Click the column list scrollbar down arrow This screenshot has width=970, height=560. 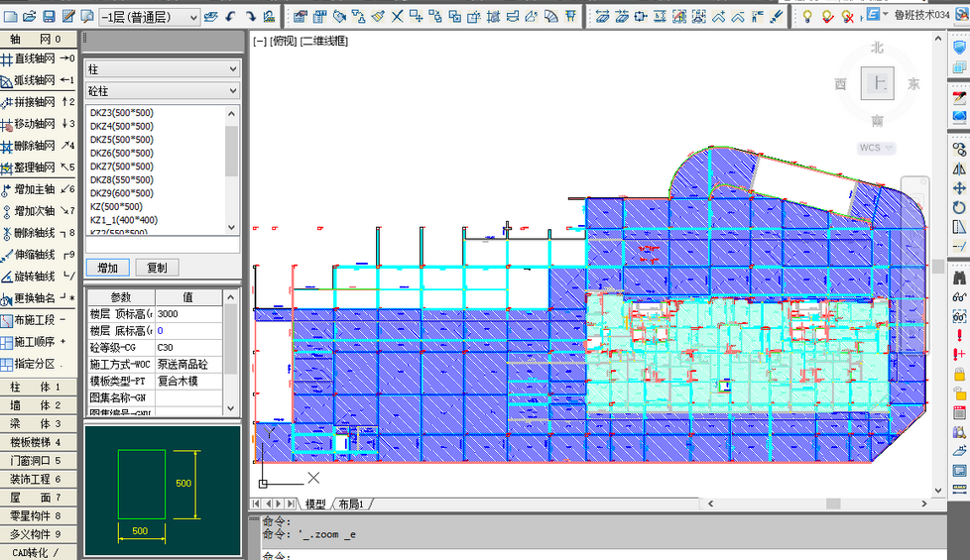pos(231,227)
